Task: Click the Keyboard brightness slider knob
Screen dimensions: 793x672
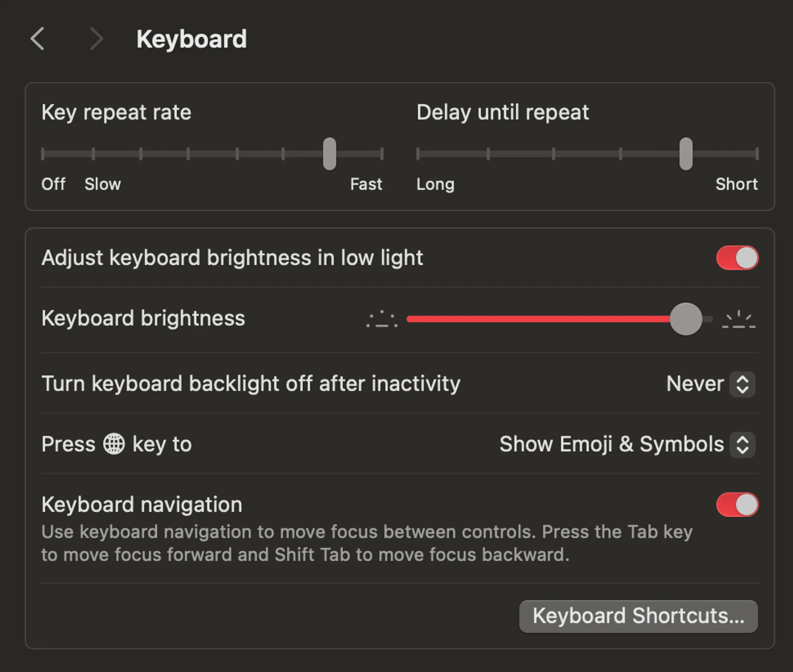Action: pyautogui.click(x=686, y=319)
